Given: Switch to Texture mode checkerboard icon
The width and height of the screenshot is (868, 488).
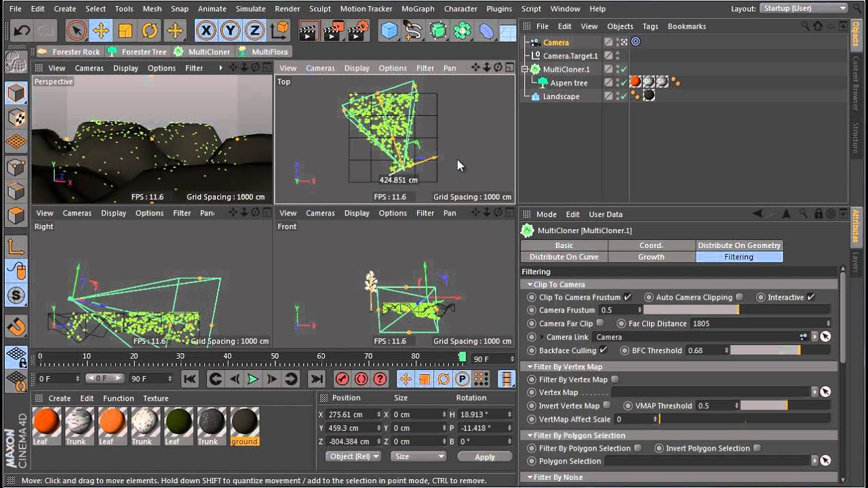Looking at the screenshot, I should pyautogui.click(x=16, y=117).
